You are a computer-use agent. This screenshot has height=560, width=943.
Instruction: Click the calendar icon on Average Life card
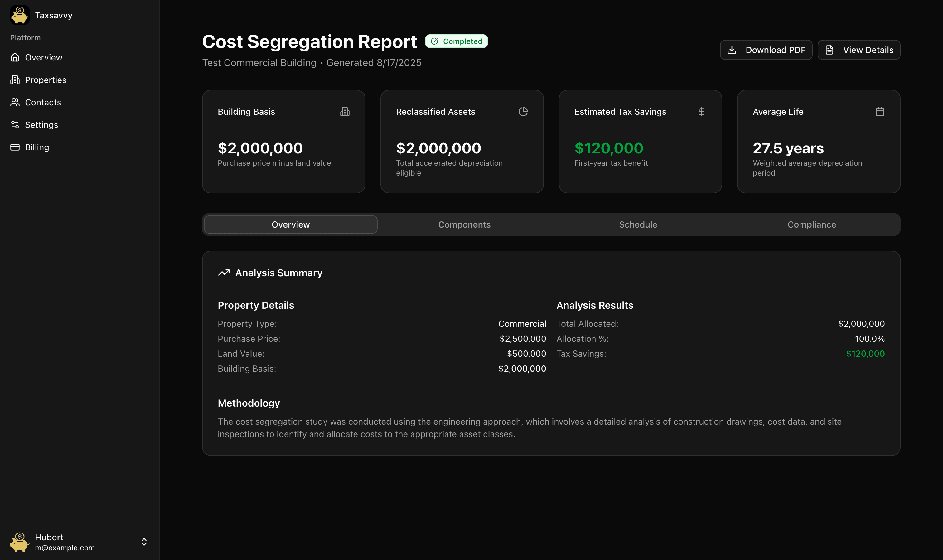click(x=880, y=111)
